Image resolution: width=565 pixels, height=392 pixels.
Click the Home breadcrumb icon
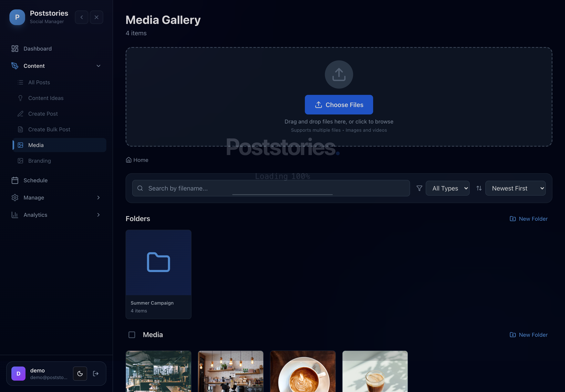(x=128, y=160)
